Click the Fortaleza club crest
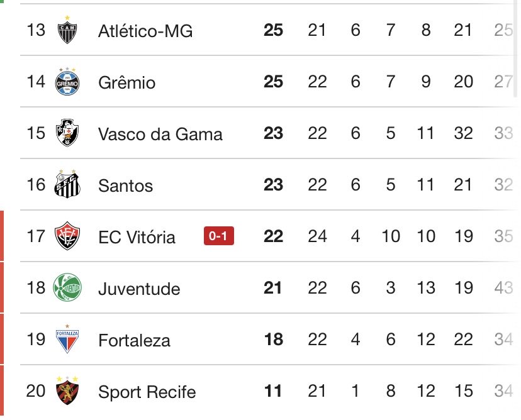 67,340
